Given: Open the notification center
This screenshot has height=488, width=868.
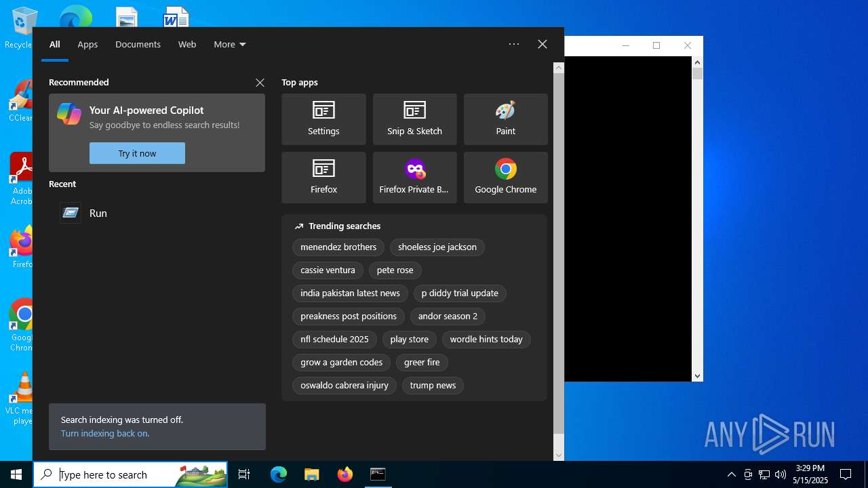Looking at the screenshot, I should (x=846, y=474).
